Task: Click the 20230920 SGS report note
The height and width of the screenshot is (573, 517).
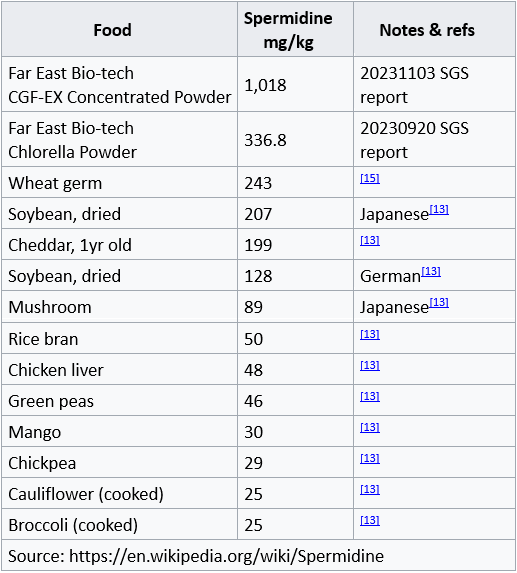Action: [414, 140]
